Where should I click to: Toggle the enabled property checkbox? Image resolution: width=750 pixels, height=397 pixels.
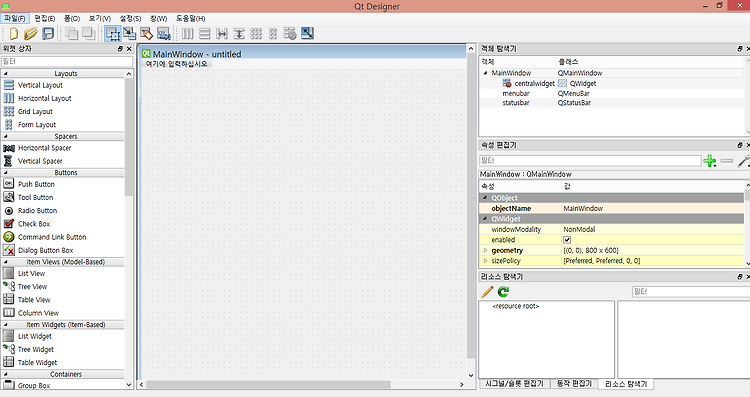pos(567,240)
